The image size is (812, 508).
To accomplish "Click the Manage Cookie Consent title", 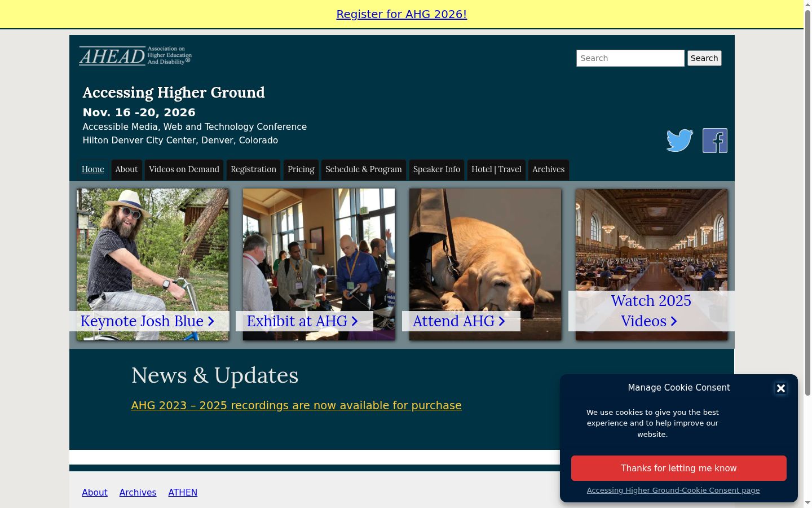I will [679, 387].
